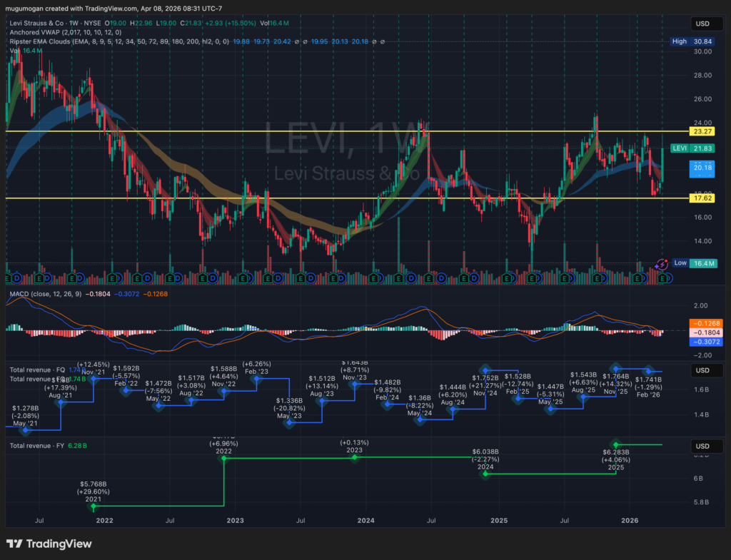The image size is (731, 560).
Task: Click the rightmost earnings E marker on the chart
Action: pos(665,277)
